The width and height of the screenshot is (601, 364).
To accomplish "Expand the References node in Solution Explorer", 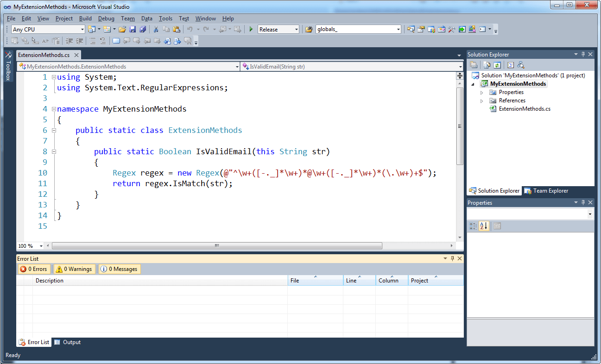I will click(482, 100).
